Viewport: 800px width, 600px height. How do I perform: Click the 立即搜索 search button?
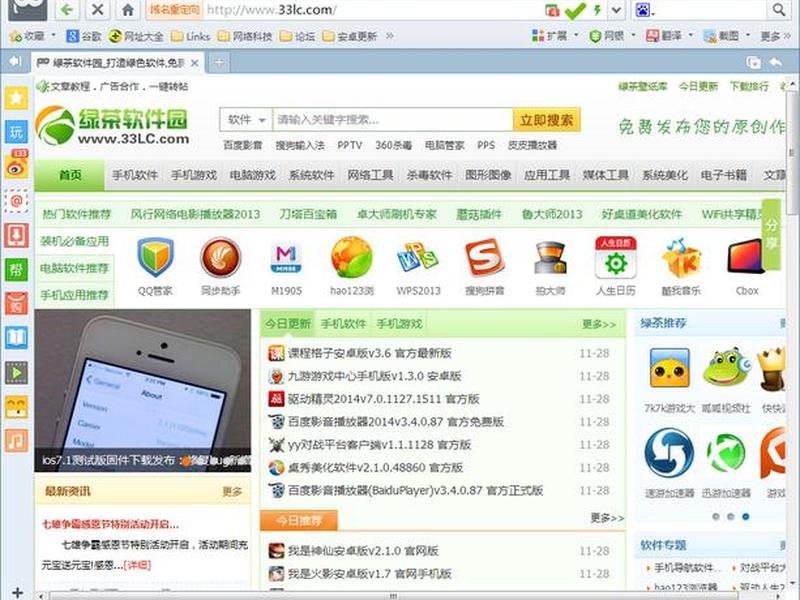pyautogui.click(x=546, y=120)
